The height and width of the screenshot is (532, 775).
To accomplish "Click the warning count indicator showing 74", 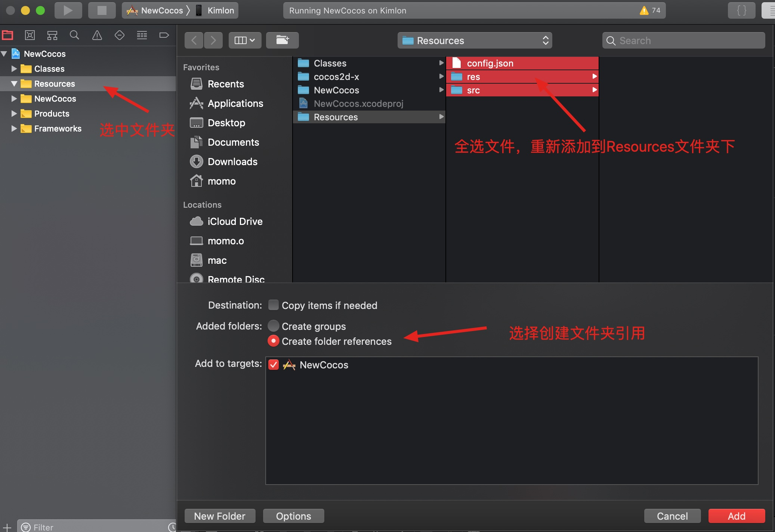I will point(650,10).
